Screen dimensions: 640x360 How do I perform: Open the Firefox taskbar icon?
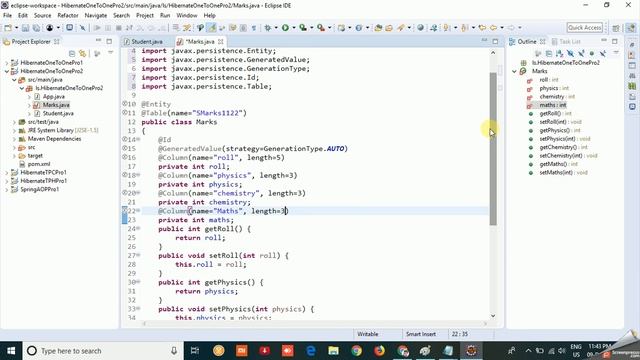(379, 351)
